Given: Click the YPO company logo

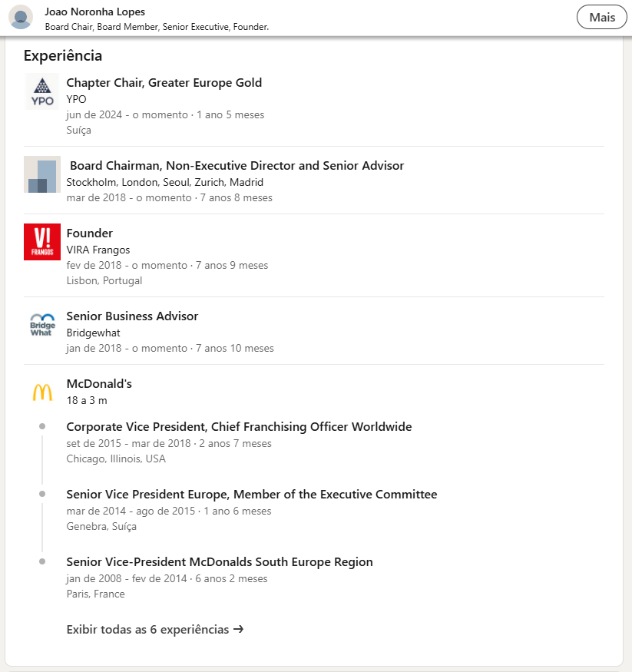Looking at the screenshot, I should click(42, 91).
